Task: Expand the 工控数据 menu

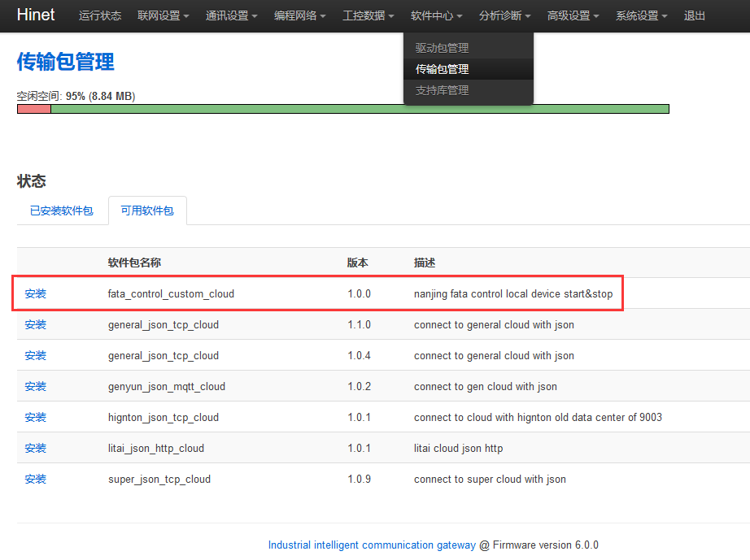Action: (x=368, y=16)
